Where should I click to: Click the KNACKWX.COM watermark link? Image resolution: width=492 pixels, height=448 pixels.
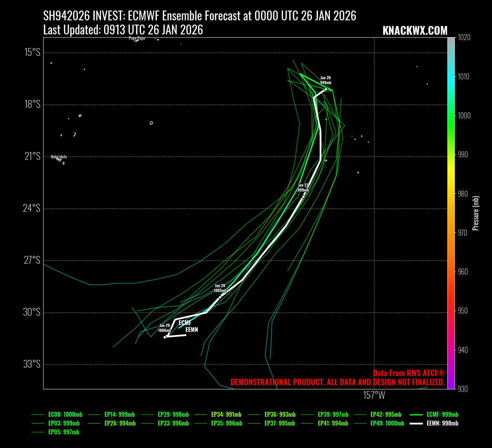pyautogui.click(x=415, y=31)
